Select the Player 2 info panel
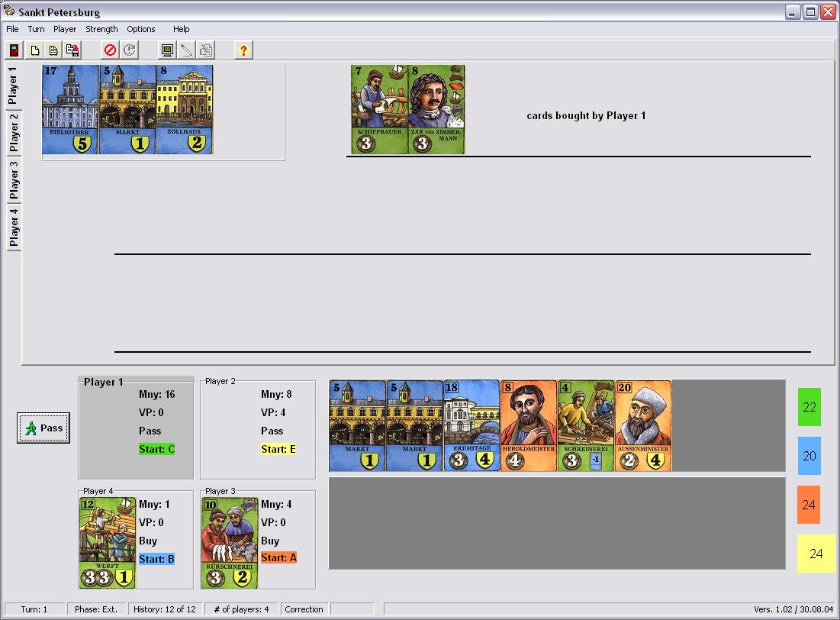 click(x=258, y=429)
